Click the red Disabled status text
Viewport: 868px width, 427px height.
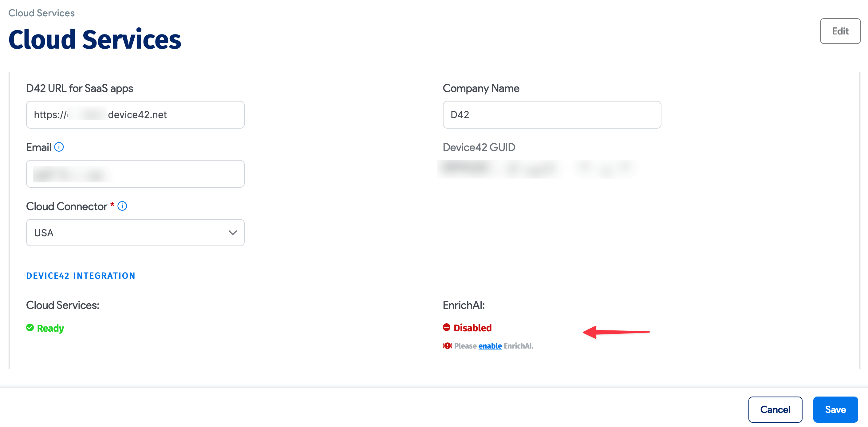[472, 328]
